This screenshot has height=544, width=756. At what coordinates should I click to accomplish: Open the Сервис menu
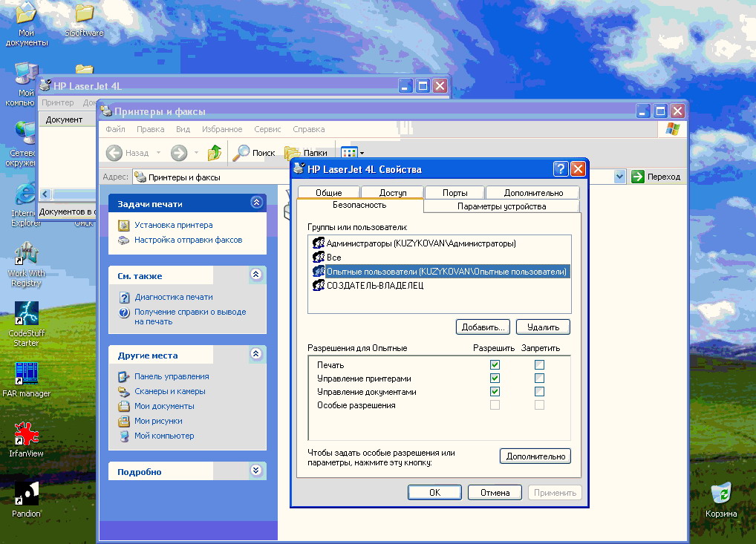coord(267,129)
